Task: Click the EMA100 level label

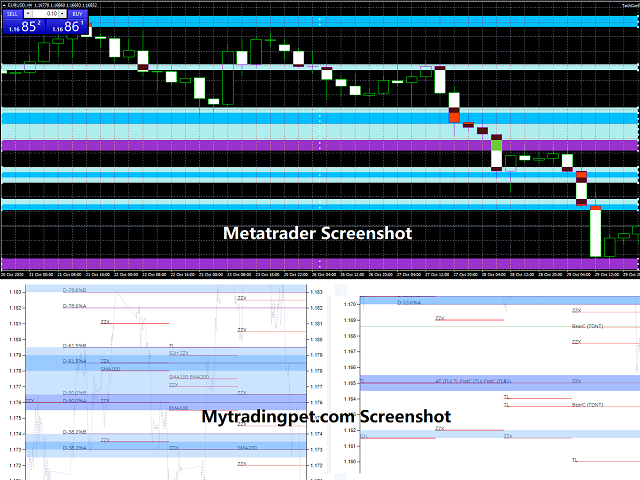Action: 179,408
